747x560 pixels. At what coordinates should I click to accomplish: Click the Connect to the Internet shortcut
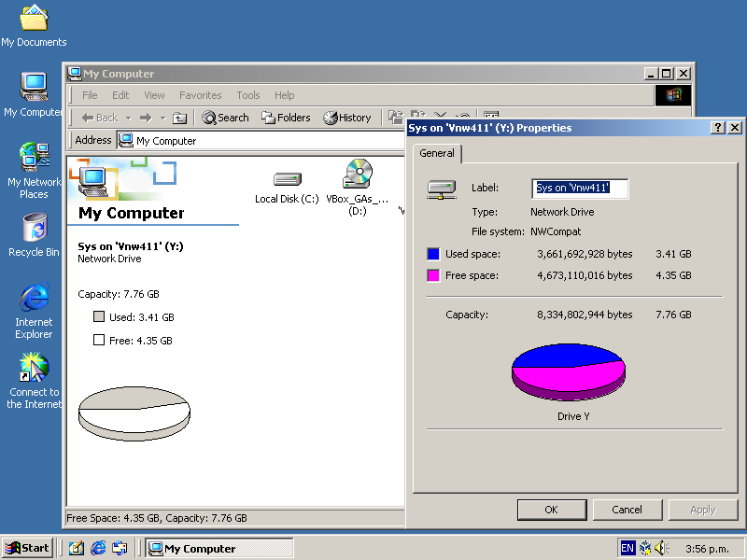34,369
